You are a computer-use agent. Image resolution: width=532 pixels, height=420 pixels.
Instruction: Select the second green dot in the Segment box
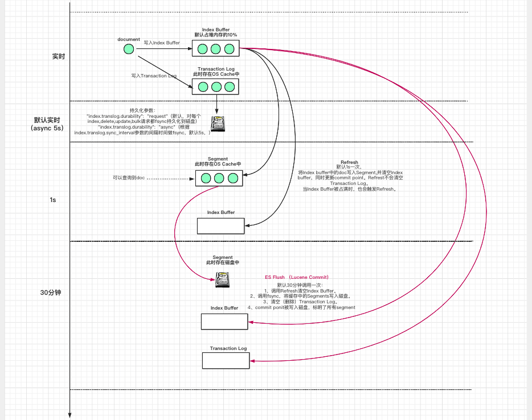click(x=219, y=178)
